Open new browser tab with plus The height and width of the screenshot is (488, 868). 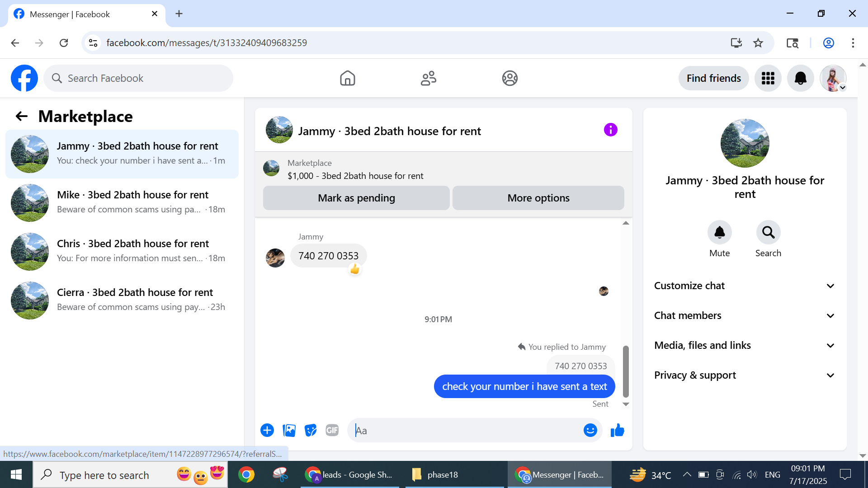pos(179,14)
